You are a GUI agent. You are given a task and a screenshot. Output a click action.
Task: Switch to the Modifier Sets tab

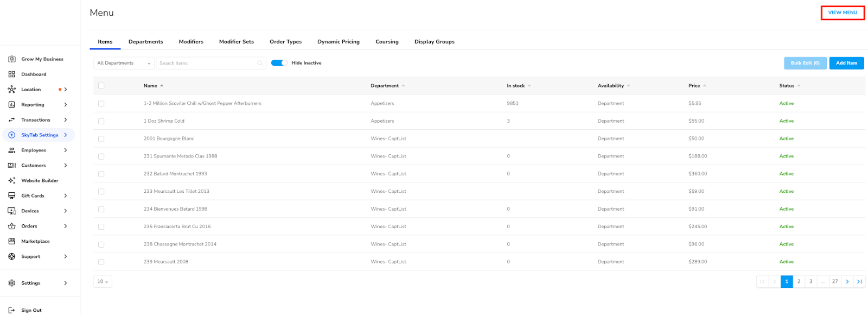[x=236, y=42]
